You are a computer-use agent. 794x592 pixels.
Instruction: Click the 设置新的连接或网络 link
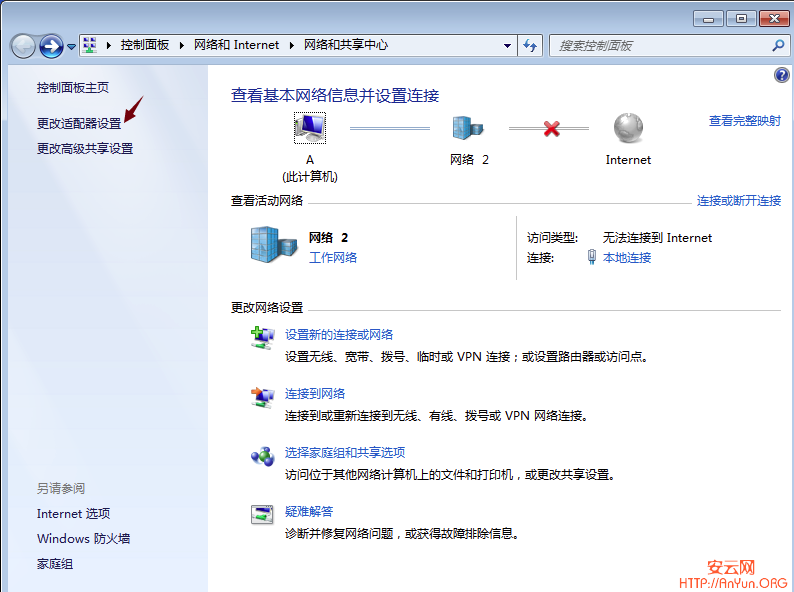coord(339,334)
